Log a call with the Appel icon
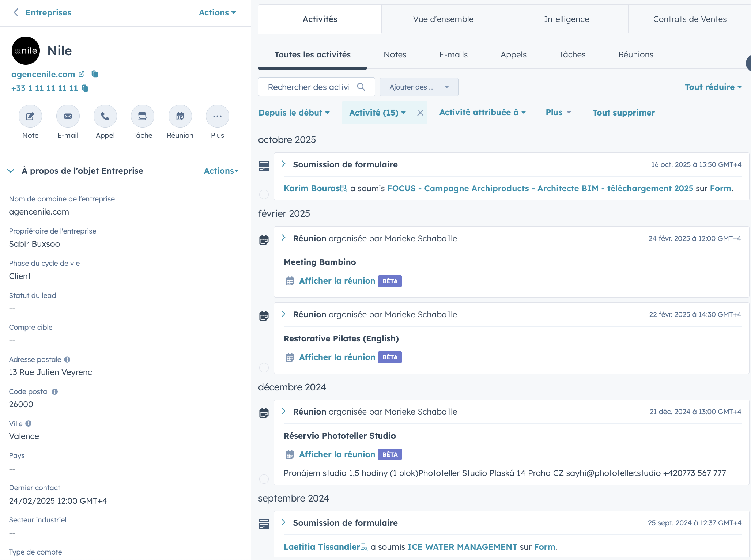The width and height of the screenshot is (751, 560). tap(105, 116)
